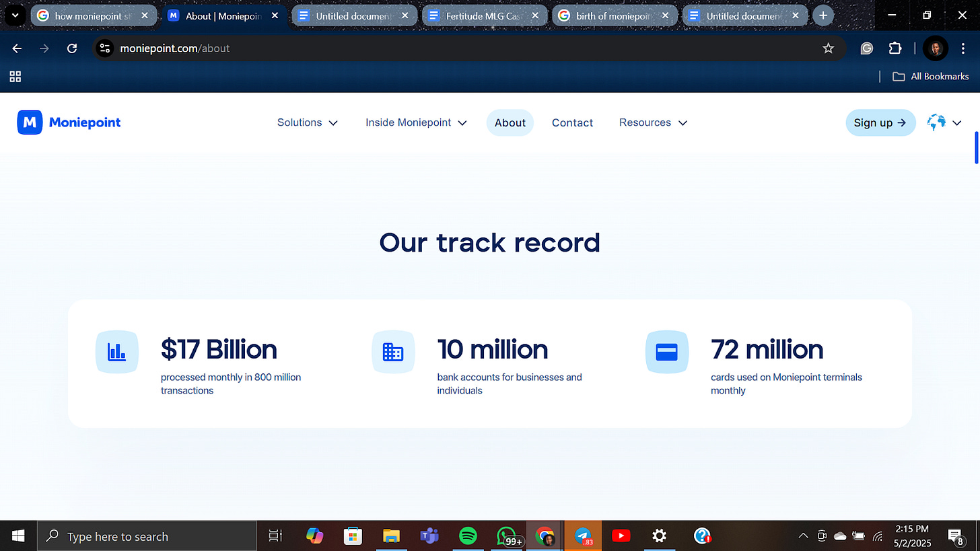The image size is (980, 551).
Task: Go back to the previous page
Action: [17, 48]
